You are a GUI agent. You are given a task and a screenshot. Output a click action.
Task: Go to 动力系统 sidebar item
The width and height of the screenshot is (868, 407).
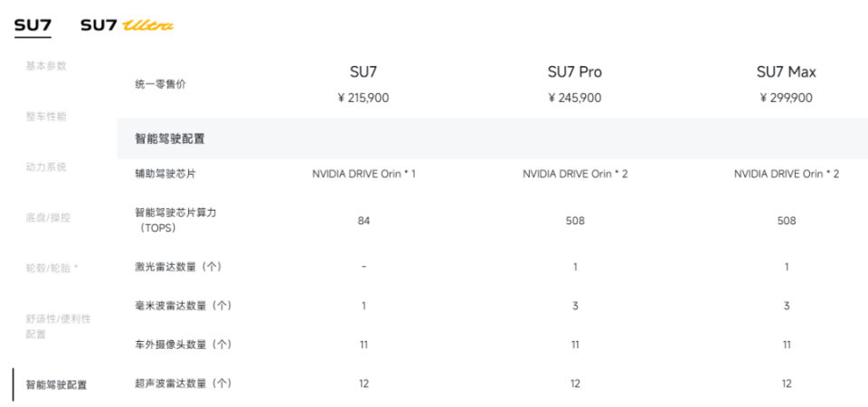tap(46, 167)
